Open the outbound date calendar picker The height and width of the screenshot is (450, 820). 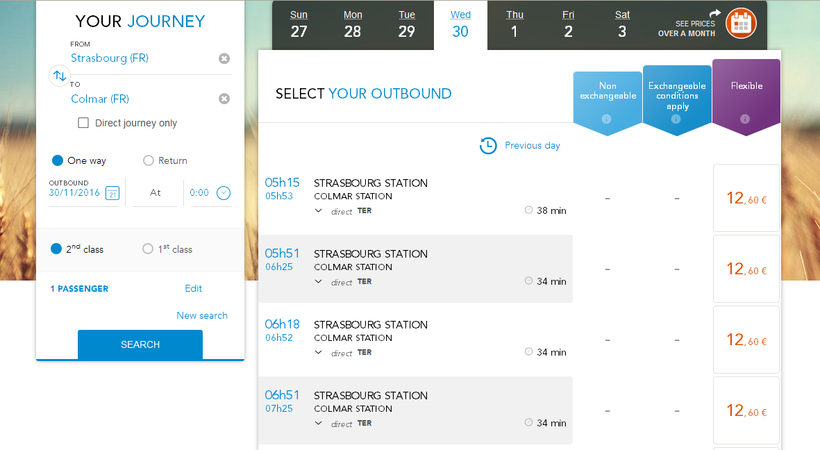tap(113, 193)
